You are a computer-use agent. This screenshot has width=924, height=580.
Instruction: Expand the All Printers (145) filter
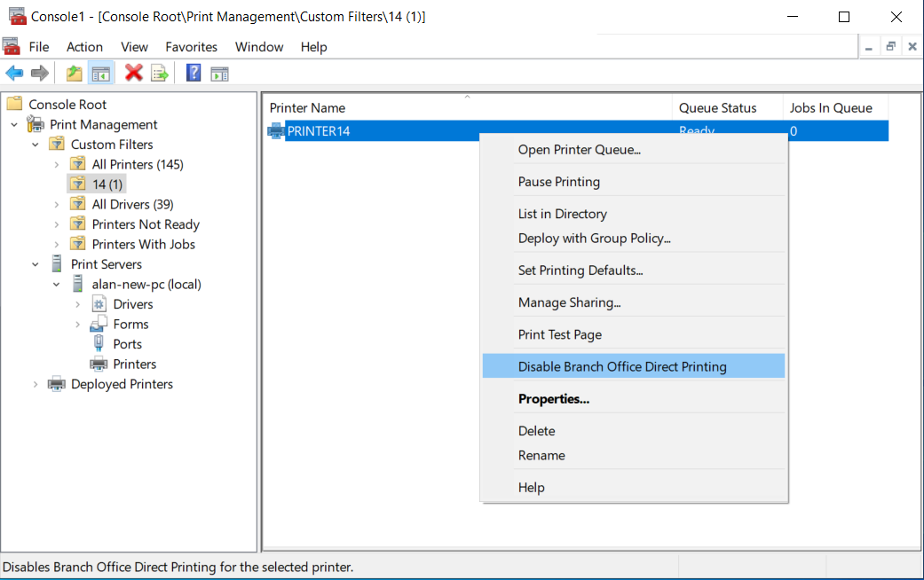57,165
